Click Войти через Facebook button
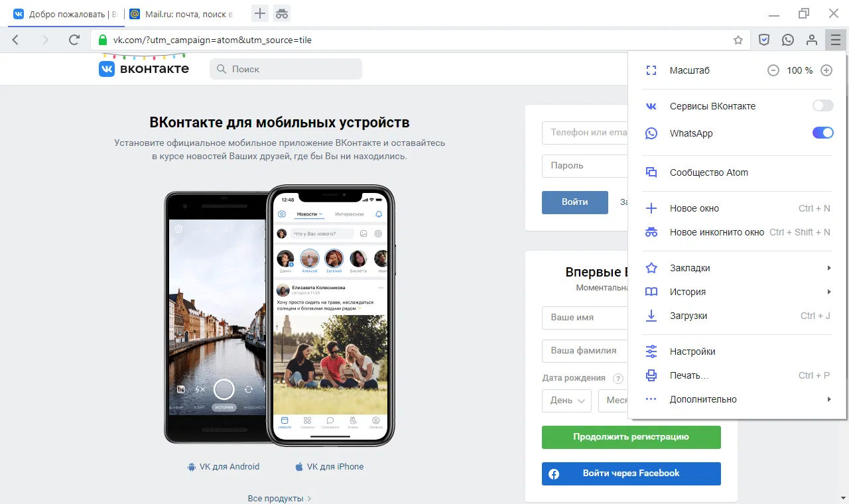The width and height of the screenshot is (849, 504). [631, 473]
